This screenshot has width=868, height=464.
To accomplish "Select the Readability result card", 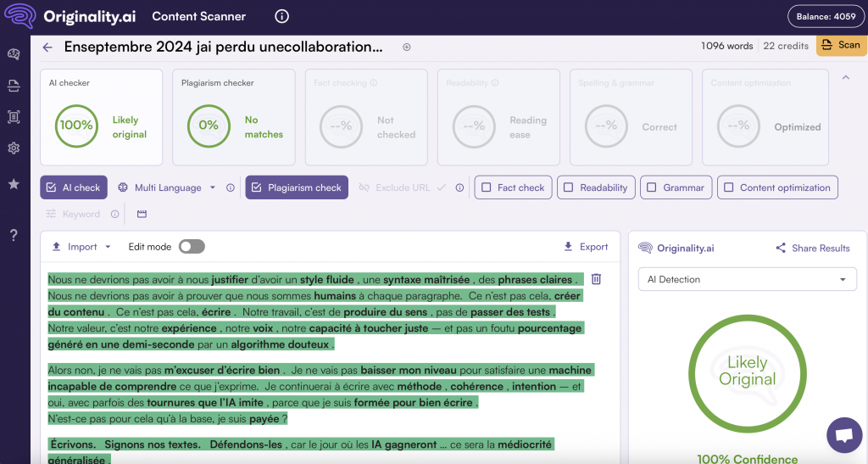I will 498,117.
